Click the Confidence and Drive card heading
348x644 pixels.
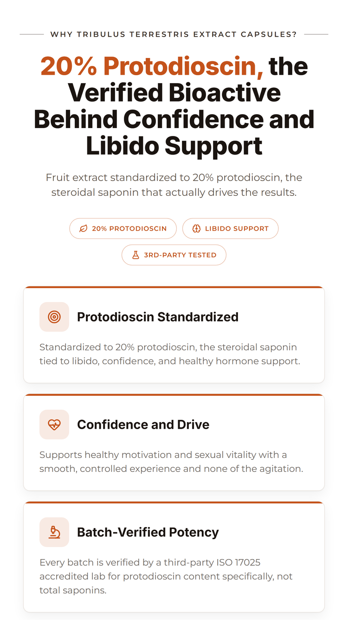coord(143,425)
